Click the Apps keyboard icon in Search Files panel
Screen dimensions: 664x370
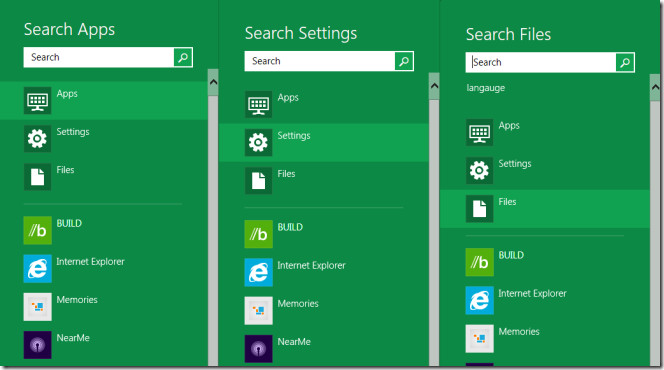coord(479,132)
